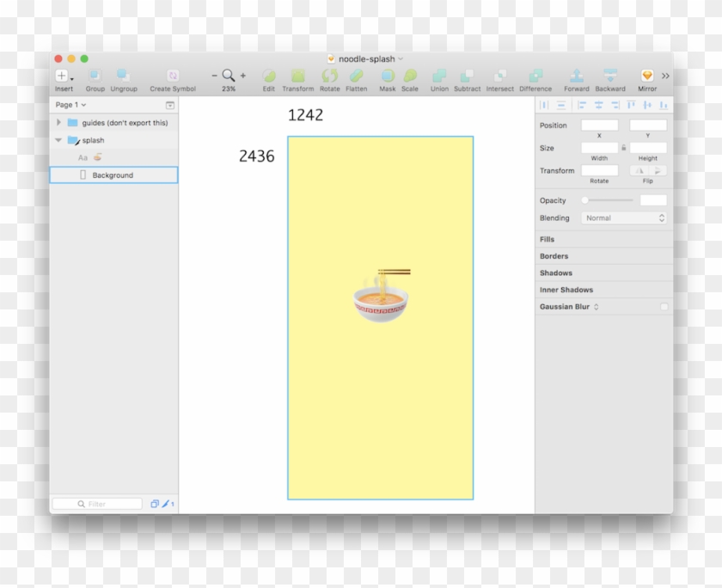Apply the Subtract boolean operation
This screenshot has height=588, width=722.
467,76
